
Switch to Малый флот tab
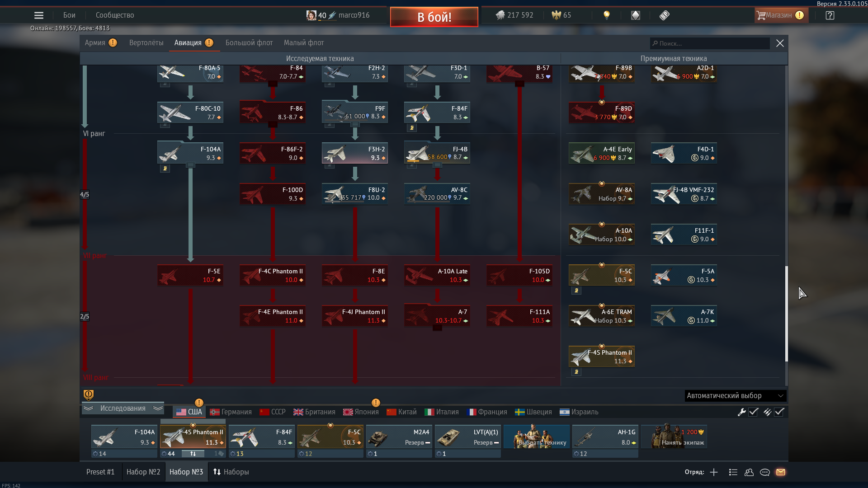(x=304, y=43)
